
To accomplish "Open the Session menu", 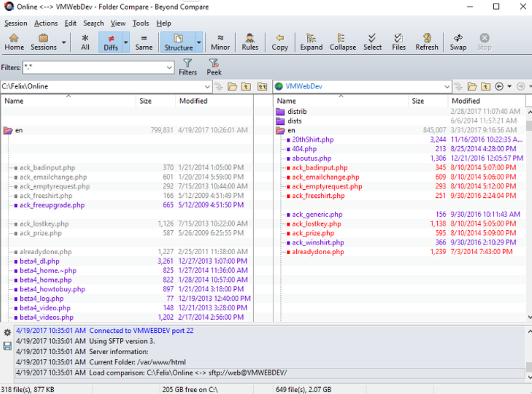I will 15,23.
